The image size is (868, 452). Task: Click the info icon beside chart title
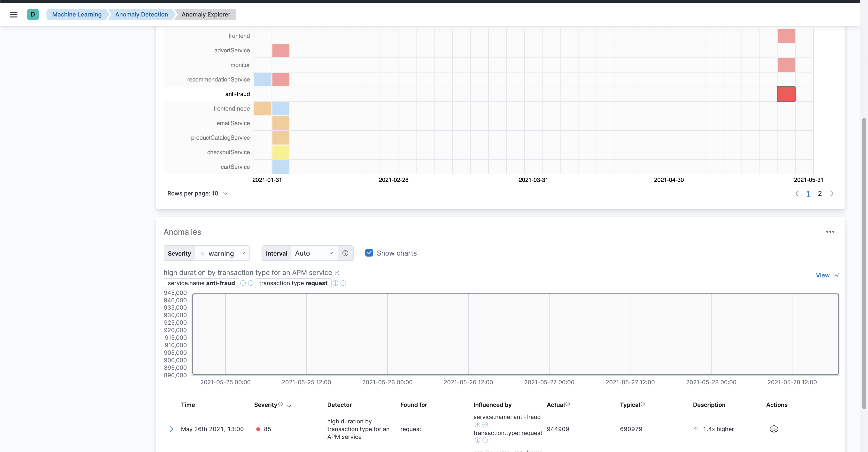337,273
